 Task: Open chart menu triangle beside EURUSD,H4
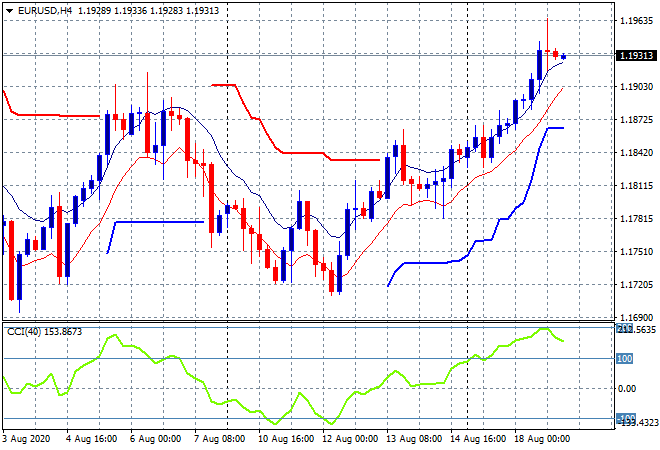tap(9, 11)
